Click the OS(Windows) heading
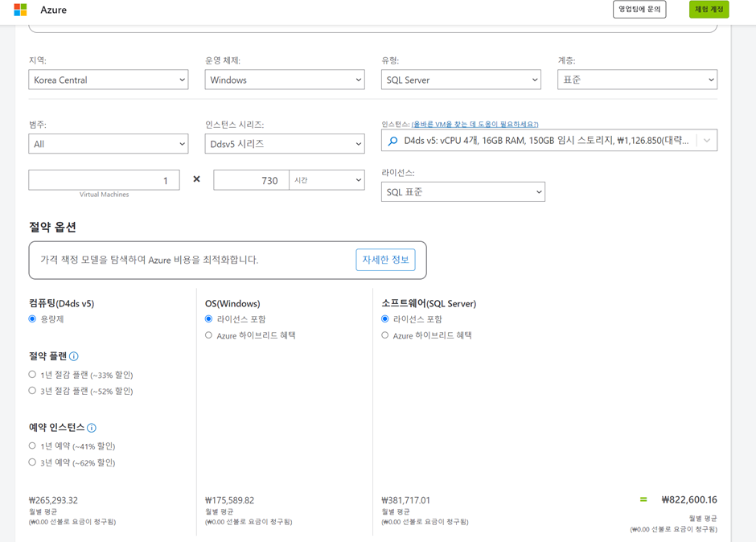This screenshot has width=756, height=542. [232, 303]
